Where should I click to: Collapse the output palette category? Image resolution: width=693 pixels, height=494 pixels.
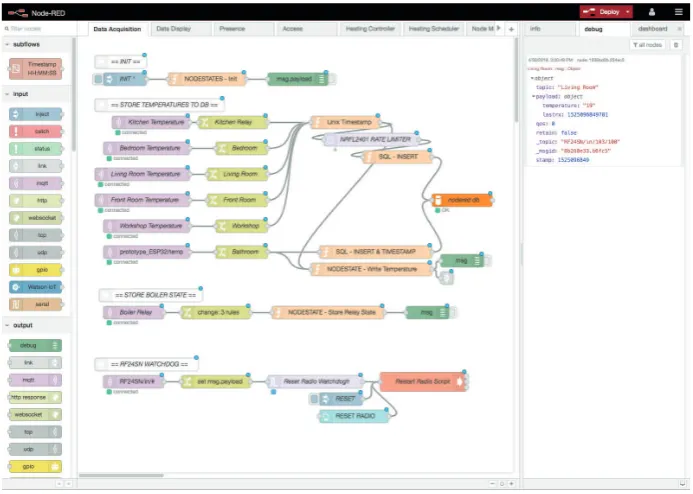coord(36,325)
